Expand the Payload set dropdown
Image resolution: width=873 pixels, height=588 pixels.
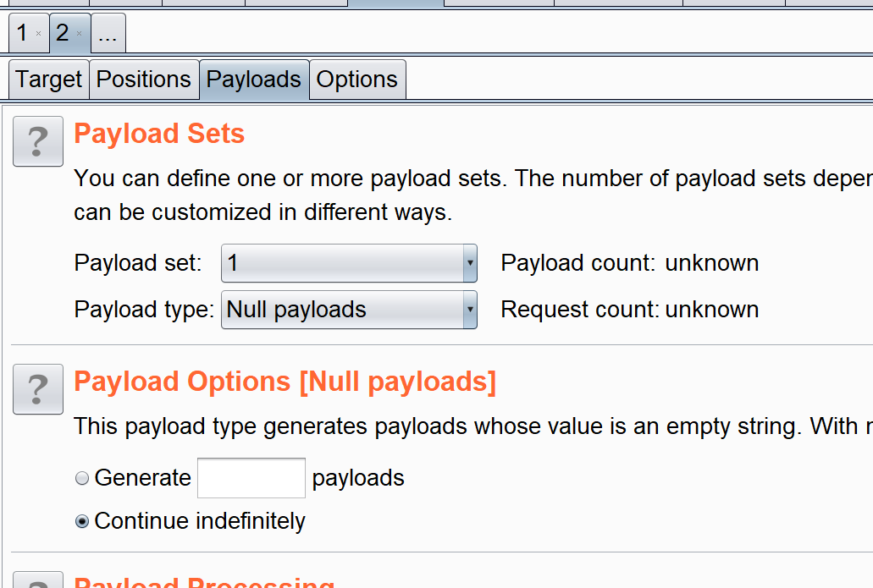click(349, 263)
